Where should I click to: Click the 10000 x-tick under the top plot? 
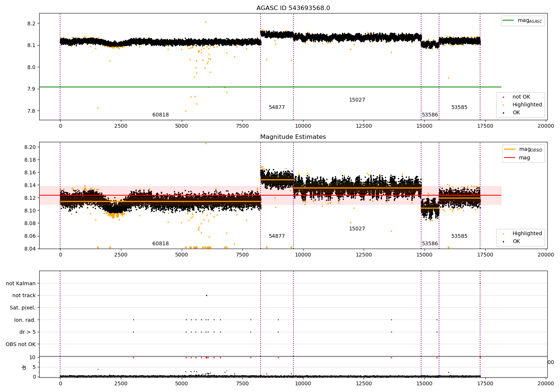coord(303,126)
